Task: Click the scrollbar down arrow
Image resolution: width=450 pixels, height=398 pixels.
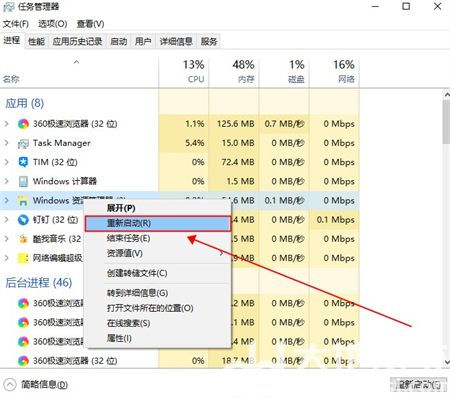Action: [x=446, y=362]
